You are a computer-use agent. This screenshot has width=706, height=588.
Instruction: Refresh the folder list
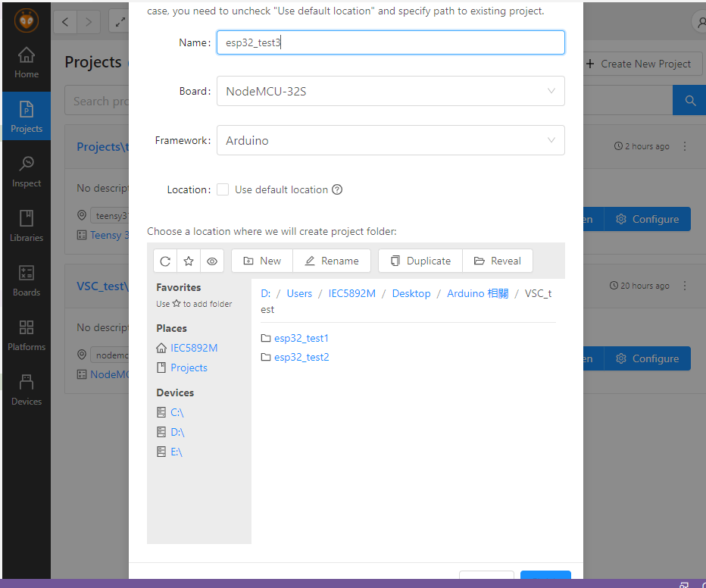pos(165,261)
